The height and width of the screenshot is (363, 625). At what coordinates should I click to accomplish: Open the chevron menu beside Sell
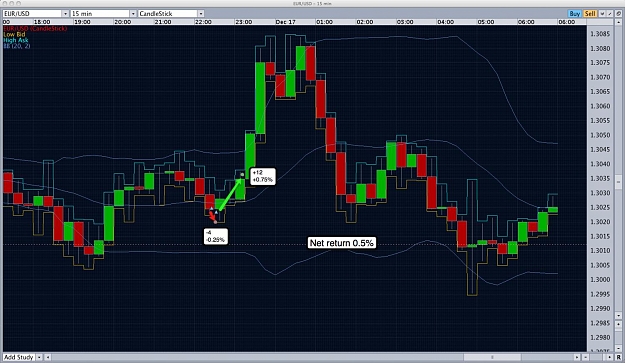(x=602, y=14)
